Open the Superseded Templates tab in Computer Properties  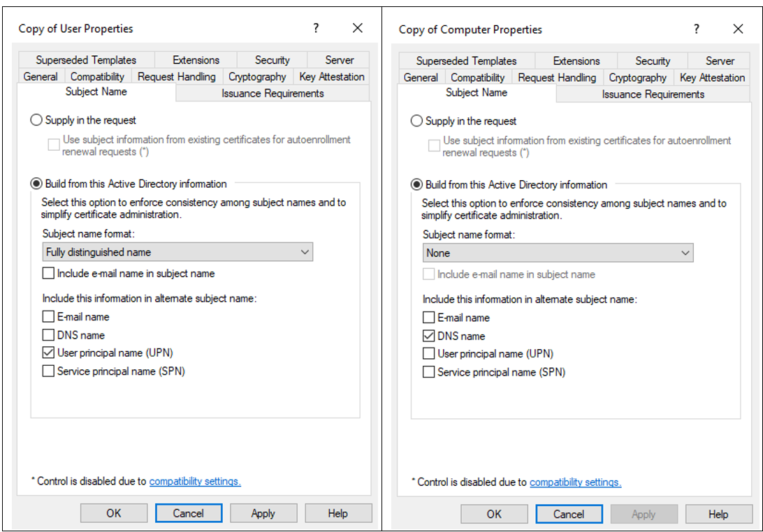(x=466, y=60)
